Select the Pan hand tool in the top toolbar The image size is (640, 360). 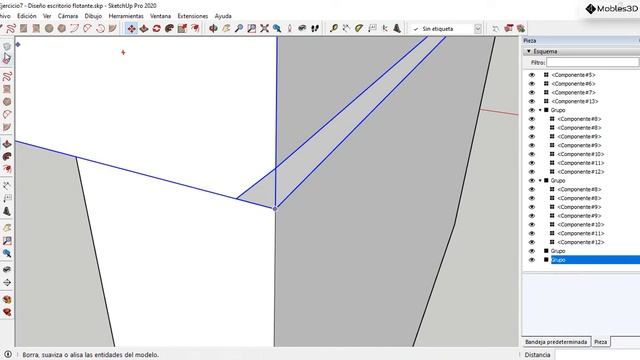[x=226, y=29]
